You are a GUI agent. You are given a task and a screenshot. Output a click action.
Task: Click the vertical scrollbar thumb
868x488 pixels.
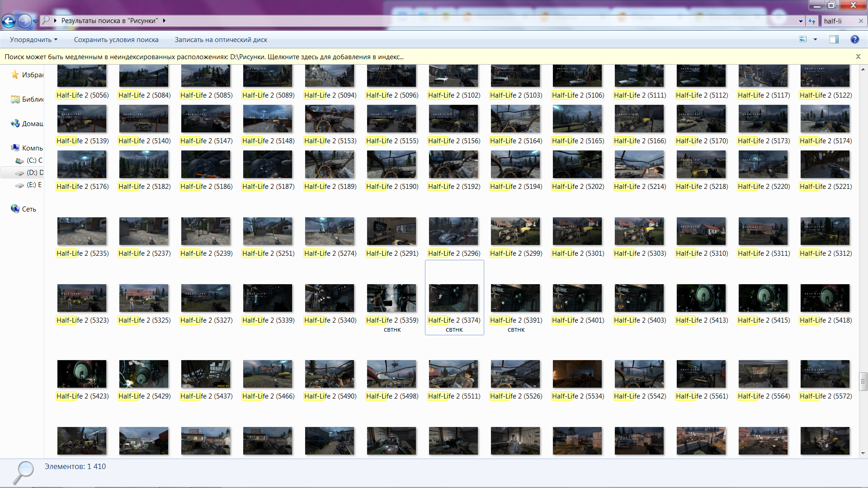click(x=863, y=381)
